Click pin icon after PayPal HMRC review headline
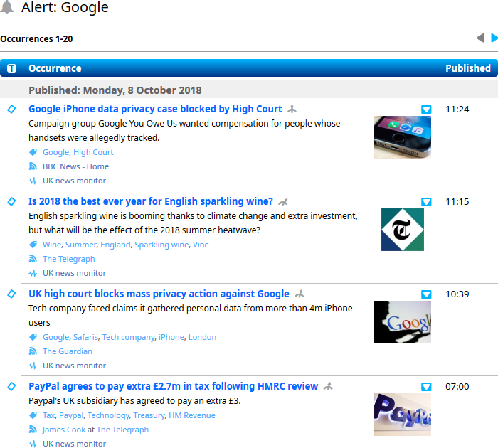Image resolution: width=498 pixels, height=448 pixels. click(x=328, y=386)
